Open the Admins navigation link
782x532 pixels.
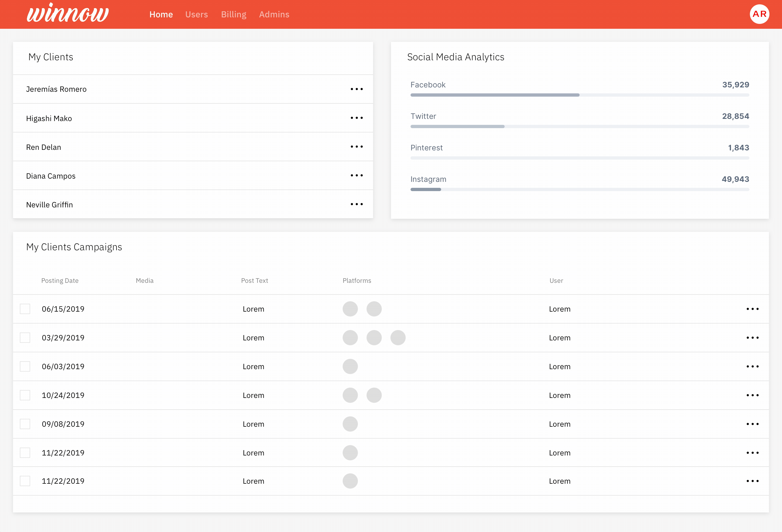[274, 14]
